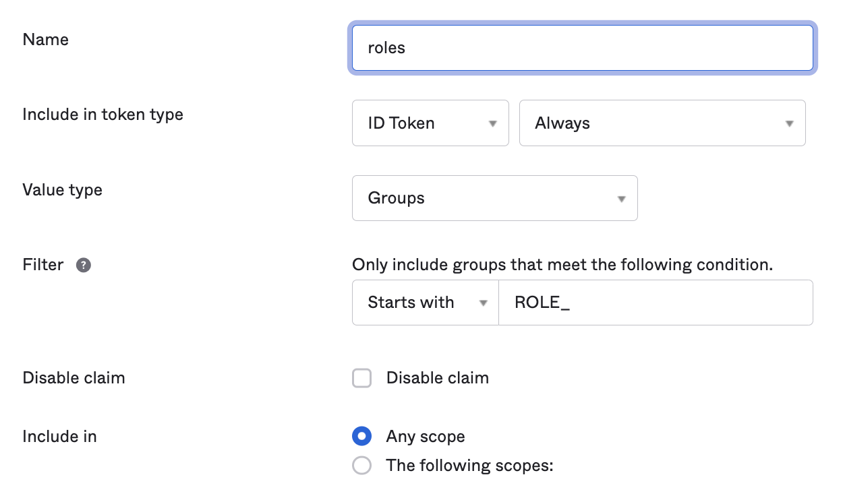
Task: Click the Filter help question mark icon
Action: coord(84,265)
